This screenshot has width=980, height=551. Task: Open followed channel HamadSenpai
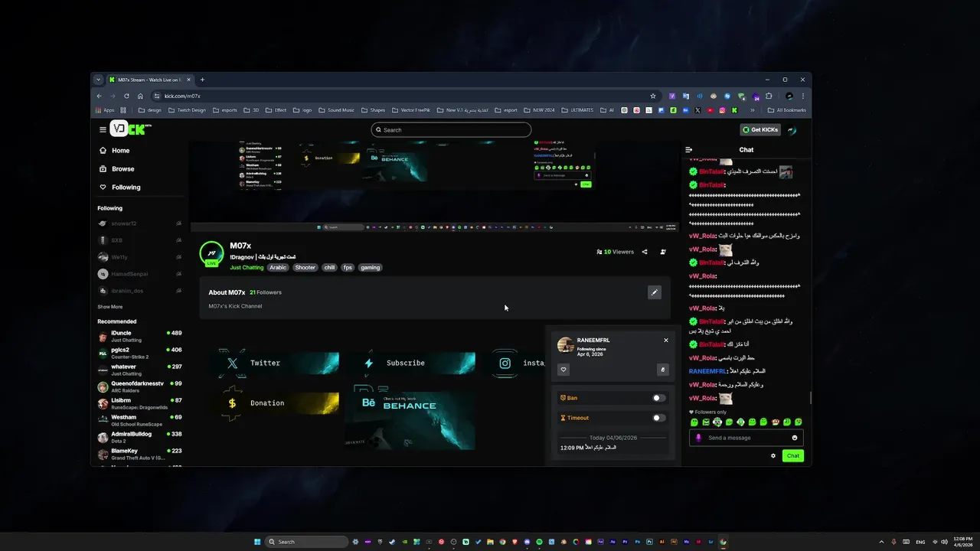click(139, 274)
